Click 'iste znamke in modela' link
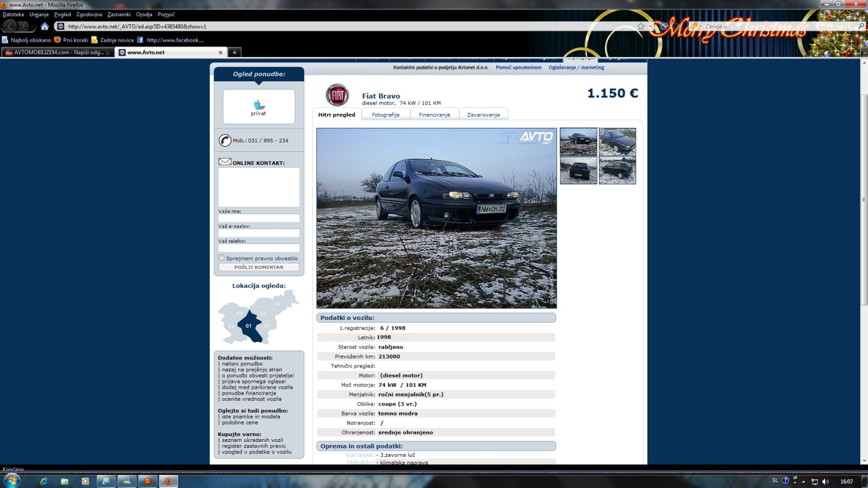The height and width of the screenshot is (488, 868). (251, 416)
